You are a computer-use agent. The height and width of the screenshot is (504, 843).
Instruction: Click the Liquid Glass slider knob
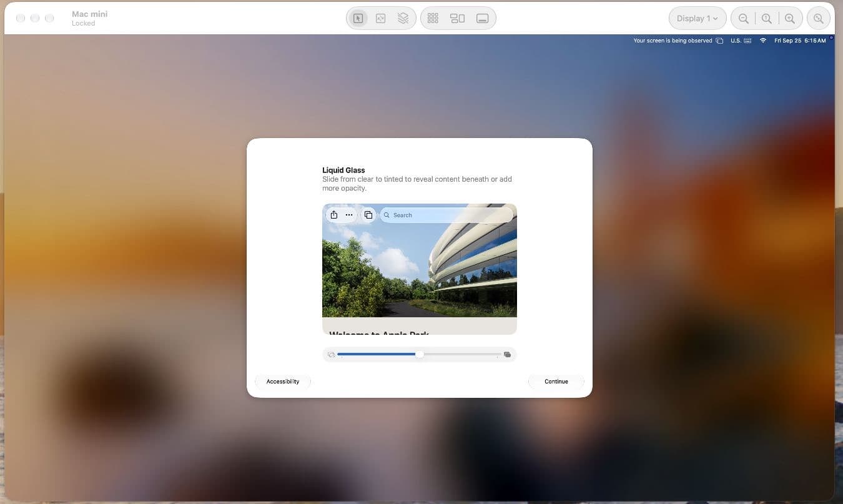(420, 354)
